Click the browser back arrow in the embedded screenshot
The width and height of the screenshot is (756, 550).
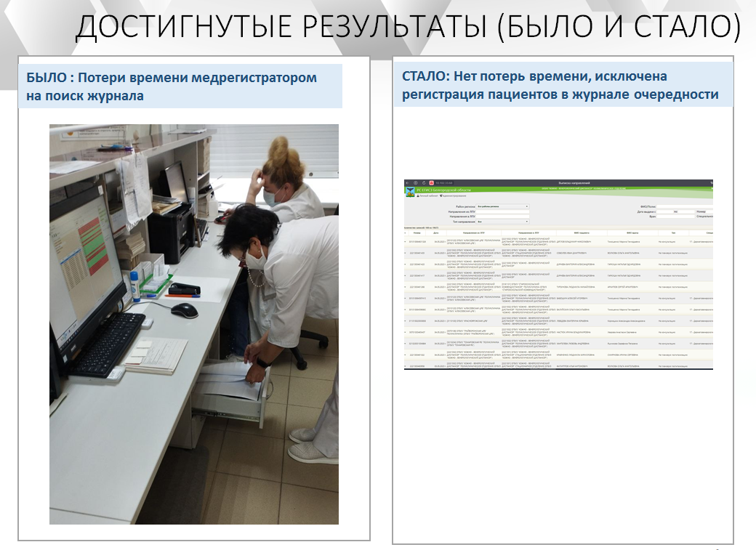tap(407, 182)
